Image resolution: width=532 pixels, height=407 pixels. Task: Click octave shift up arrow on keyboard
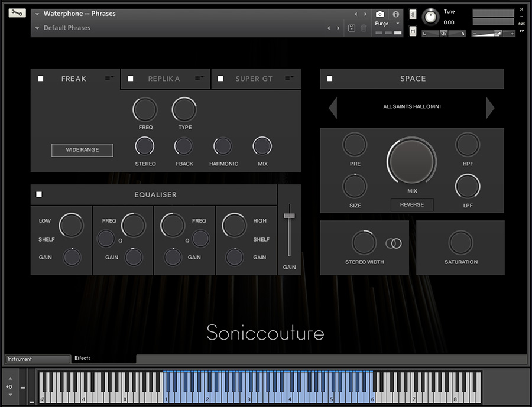10,379
